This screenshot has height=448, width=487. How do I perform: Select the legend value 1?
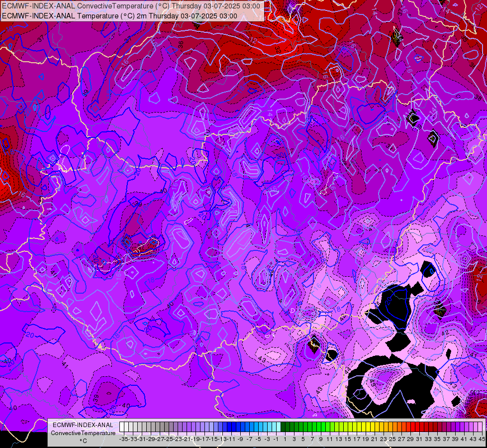click(x=285, y=439)
